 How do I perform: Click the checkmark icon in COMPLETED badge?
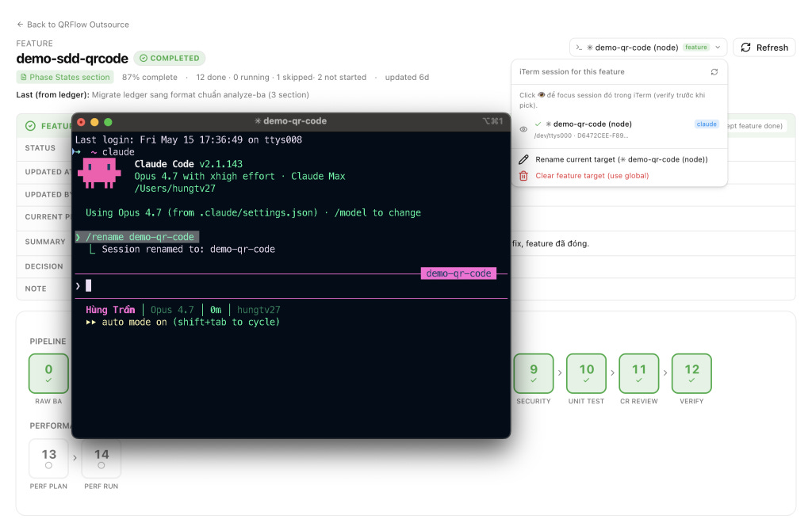click(144, 58)
